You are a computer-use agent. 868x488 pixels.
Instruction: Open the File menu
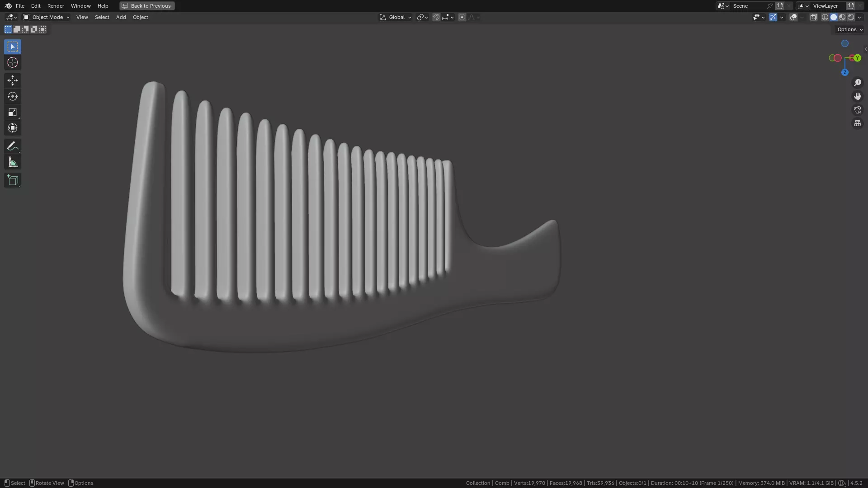[x=20, y=6]
